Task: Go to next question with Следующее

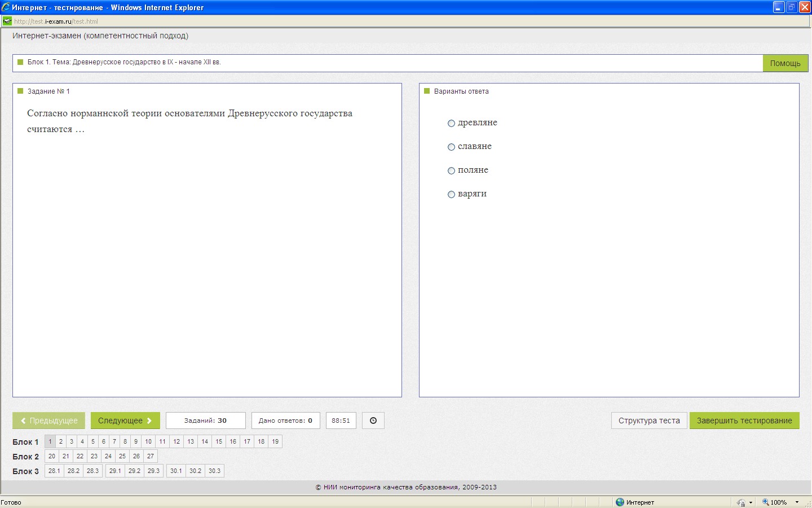Action: click(x=125, y=421)
